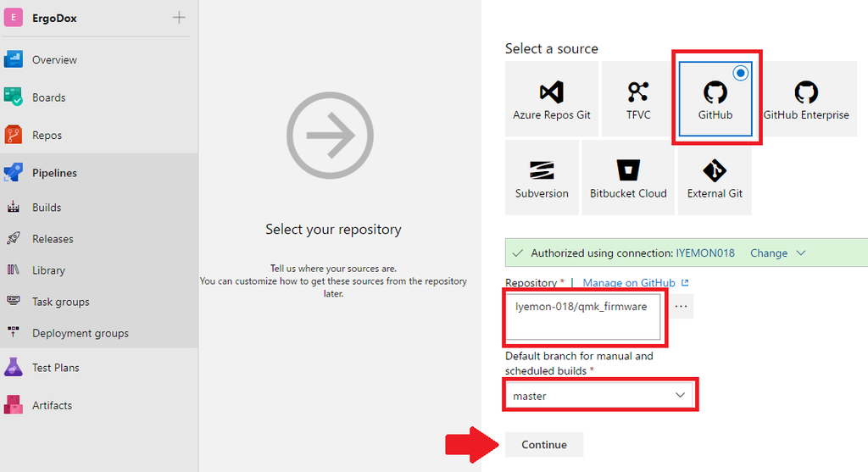Select Bitbucket Cloud source tile
The height and width of the screenshot is (472, 868).
tap(628, 178)
